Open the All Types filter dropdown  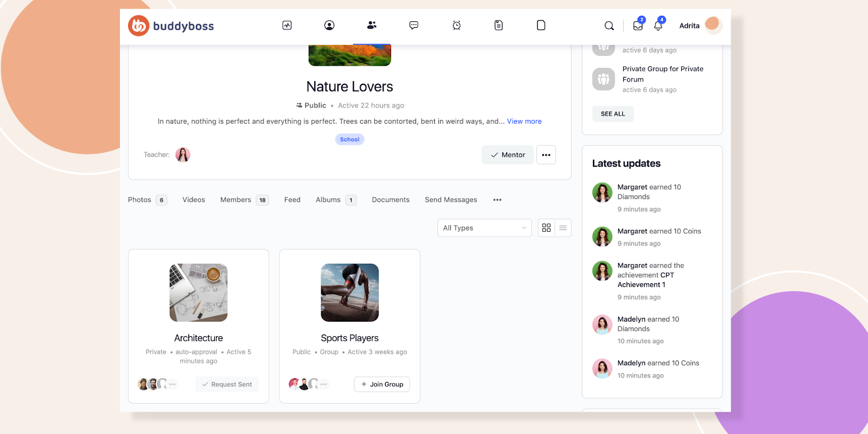(484, 228)
